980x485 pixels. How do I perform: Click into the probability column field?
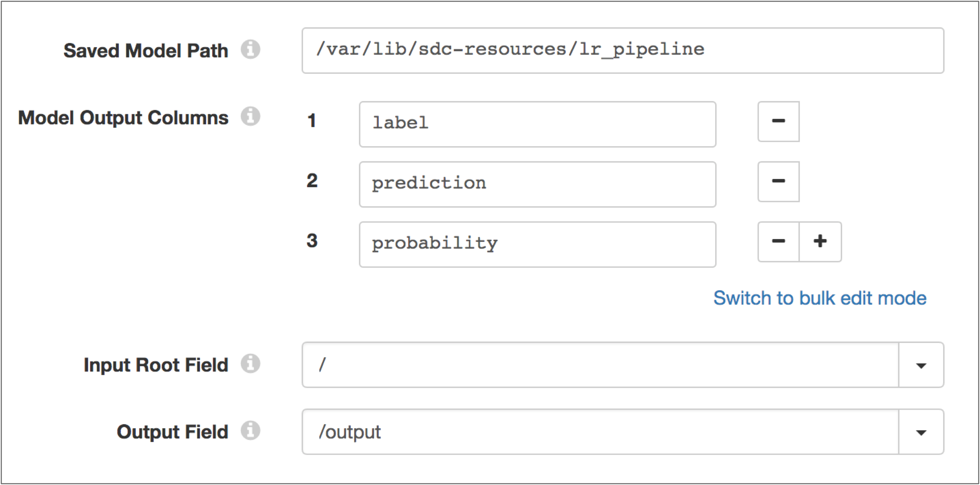537,244
